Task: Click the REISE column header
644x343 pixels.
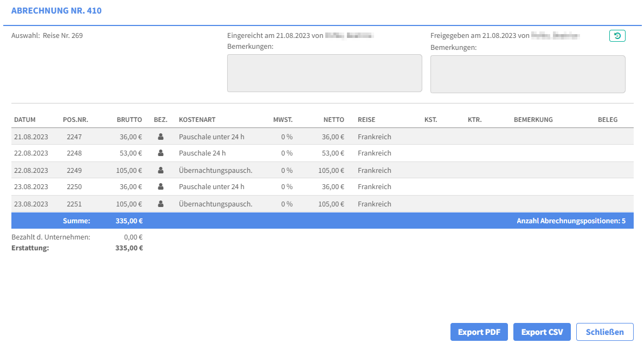Action: pos(366,120)
